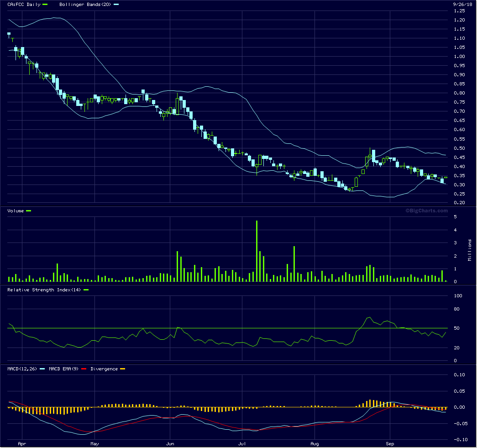Click the green CA:FCC Daily legend swatch
The image size is (477, 448).
pyautogui.click(x=45, y=5)
